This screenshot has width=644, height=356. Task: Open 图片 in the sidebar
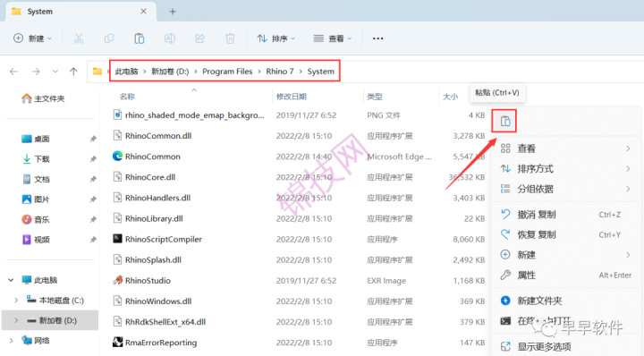35,199
